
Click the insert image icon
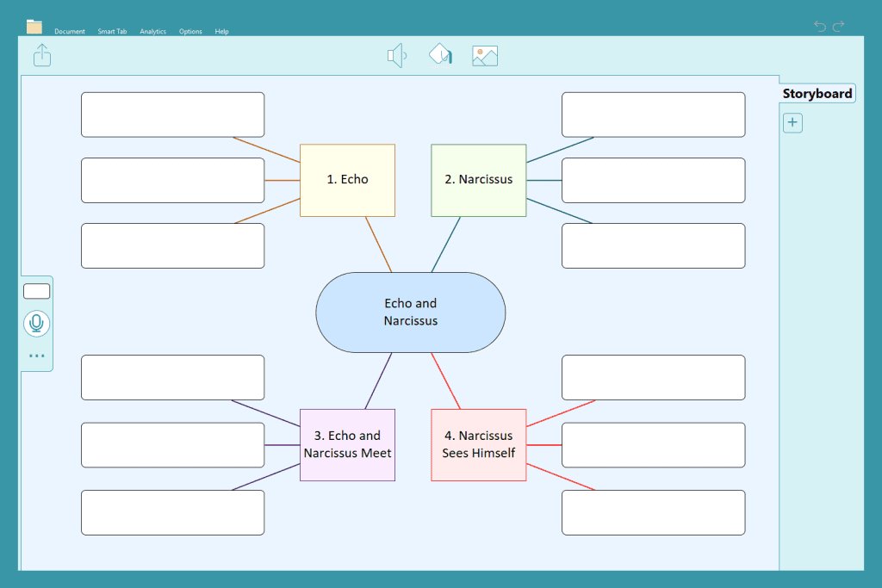point(485,56)
